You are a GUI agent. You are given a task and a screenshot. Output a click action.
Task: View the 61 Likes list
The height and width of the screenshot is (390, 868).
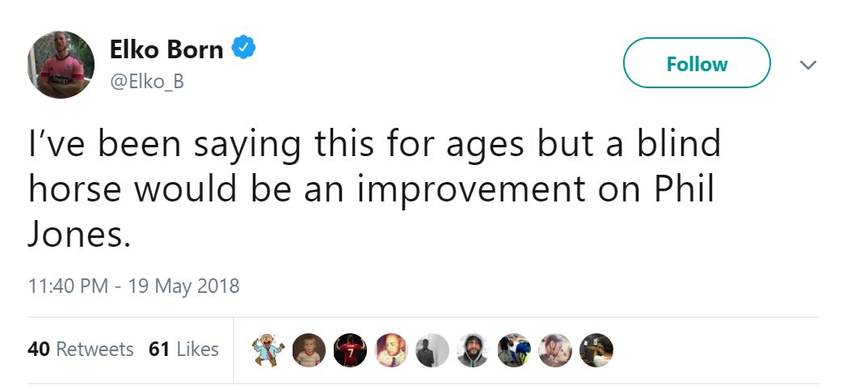tap(184, 350)
